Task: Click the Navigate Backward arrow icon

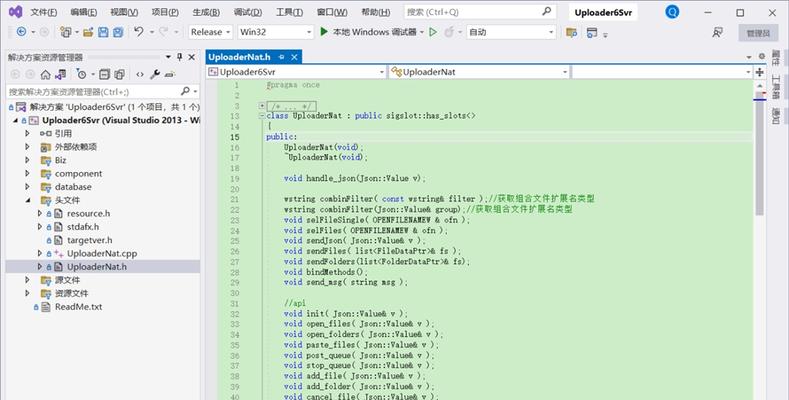Action: click(22, 32)
